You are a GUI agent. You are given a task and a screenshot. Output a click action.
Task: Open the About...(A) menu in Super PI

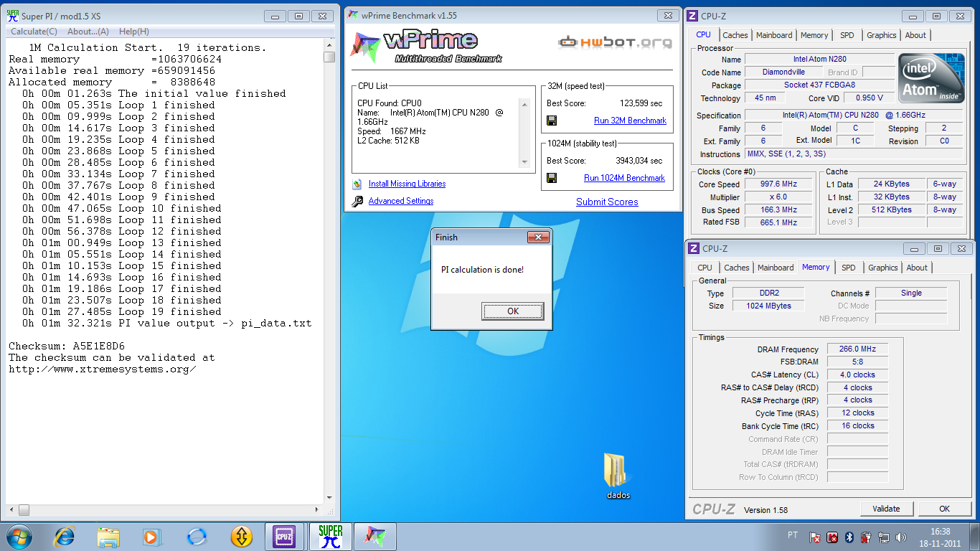[88, 32]
